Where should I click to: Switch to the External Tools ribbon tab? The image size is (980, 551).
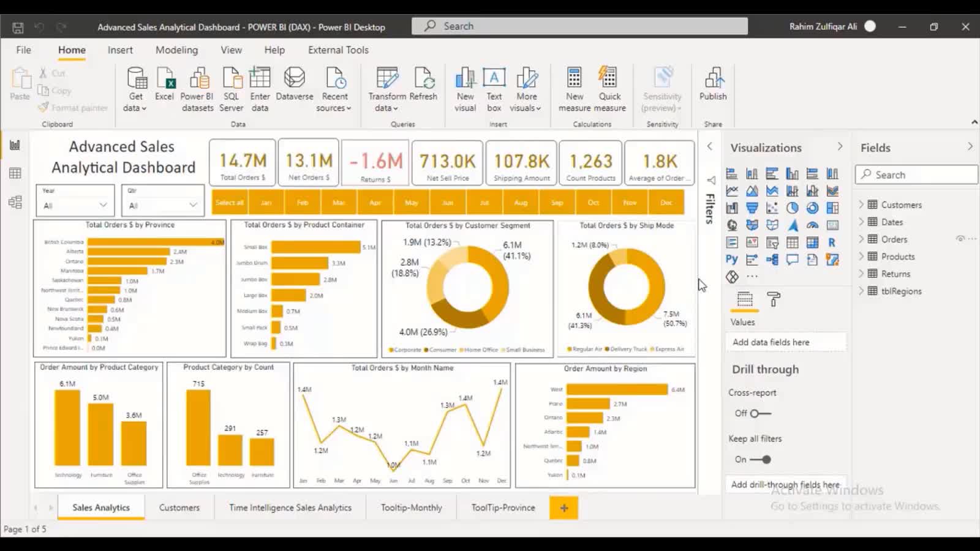click(338, 50)
